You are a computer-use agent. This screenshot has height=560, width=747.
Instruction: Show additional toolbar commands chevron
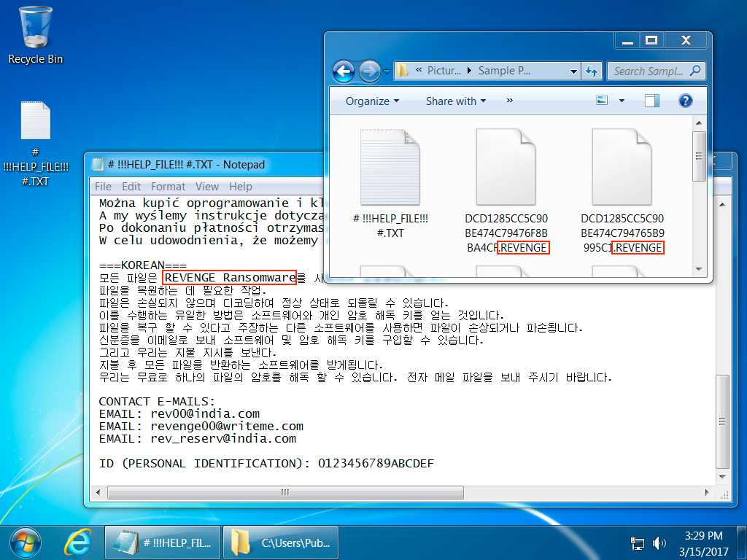pos(510,101)
